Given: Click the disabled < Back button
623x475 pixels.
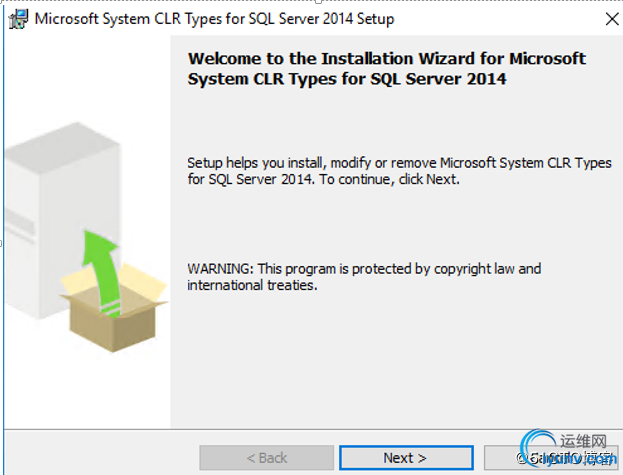Looking at the screenshot, I should tap(267, 458).
